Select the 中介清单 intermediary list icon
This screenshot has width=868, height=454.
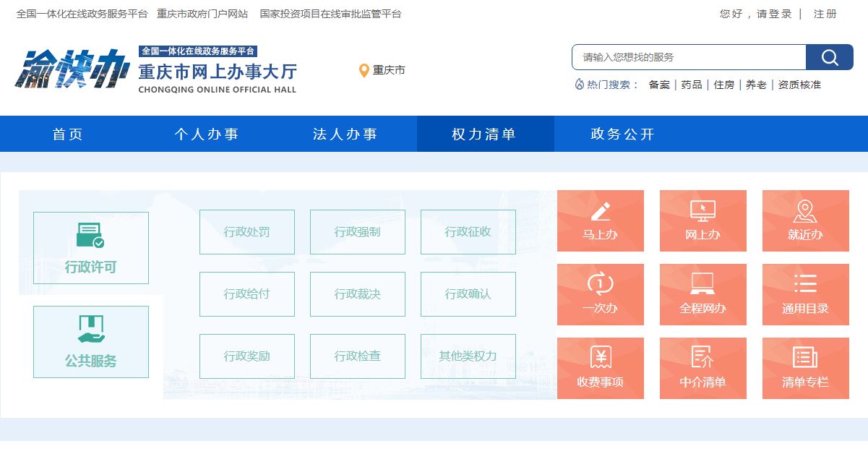[702, 368]
